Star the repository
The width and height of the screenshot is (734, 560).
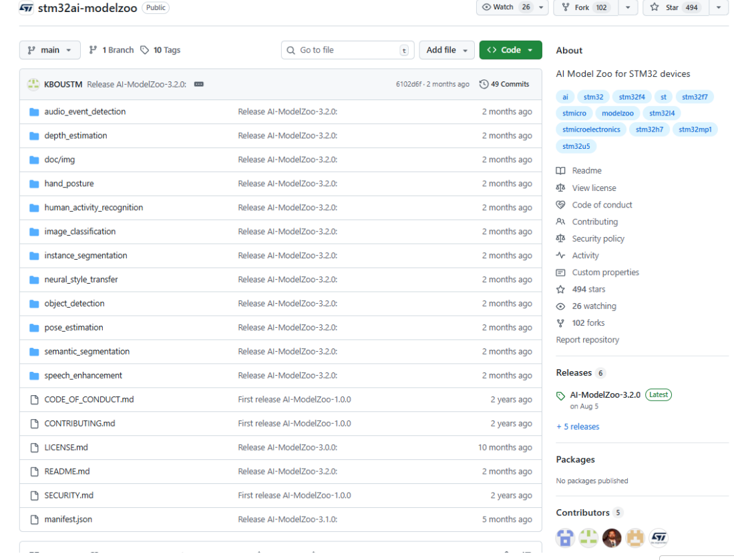(x=674, y=7)
